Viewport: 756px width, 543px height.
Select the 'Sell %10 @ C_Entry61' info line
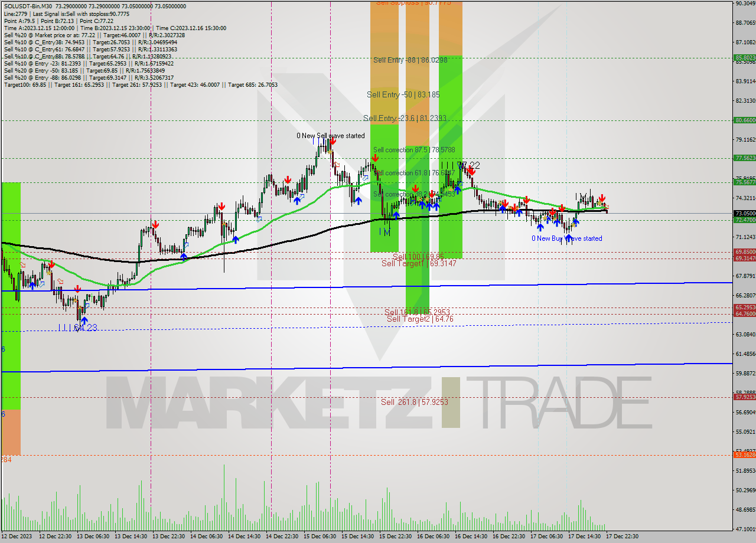90,50
